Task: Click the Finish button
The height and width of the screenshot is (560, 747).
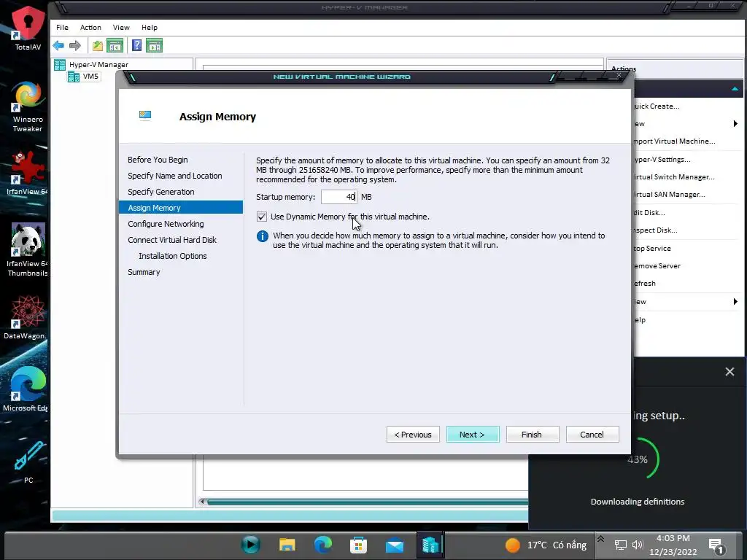Action: (532, 435)
